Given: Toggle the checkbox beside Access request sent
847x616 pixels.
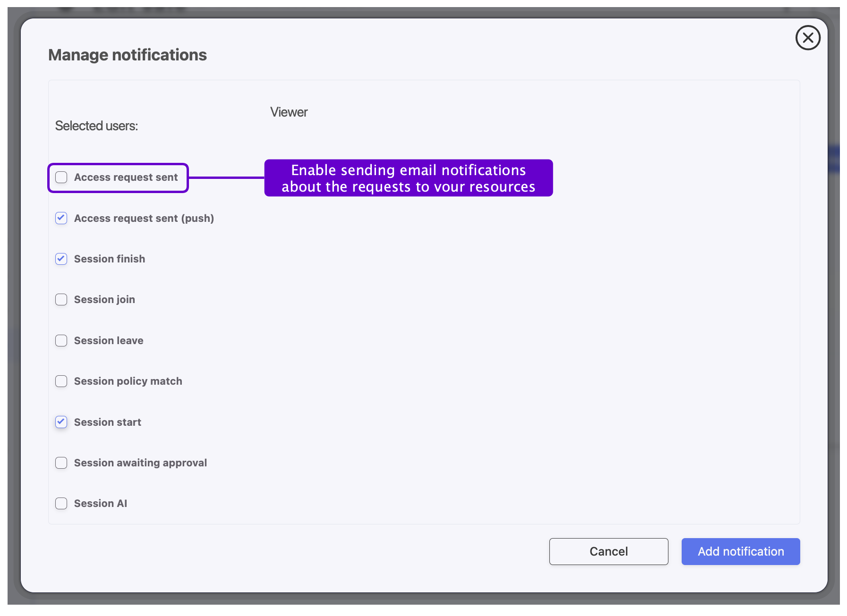Looking at the screenshot, I should tap(61, 177).
